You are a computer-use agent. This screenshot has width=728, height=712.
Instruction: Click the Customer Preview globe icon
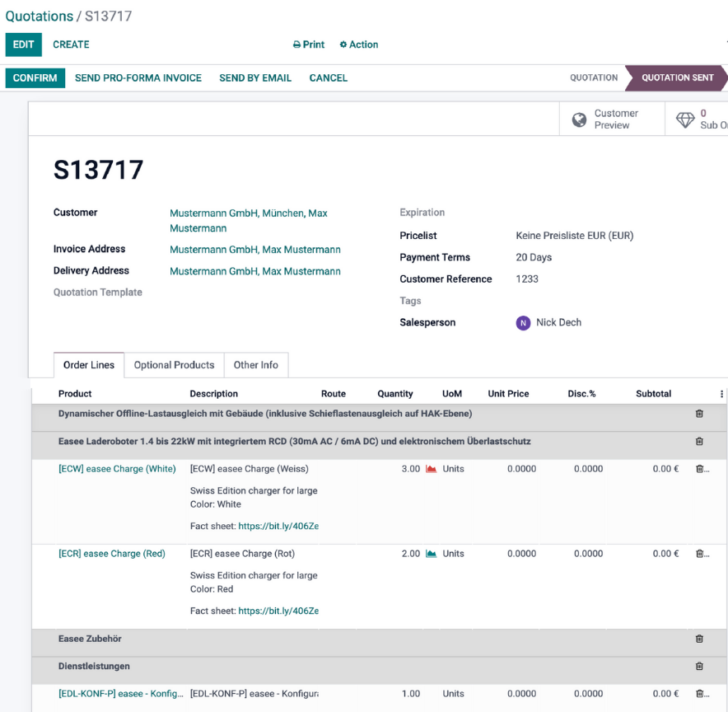point(580,119)
